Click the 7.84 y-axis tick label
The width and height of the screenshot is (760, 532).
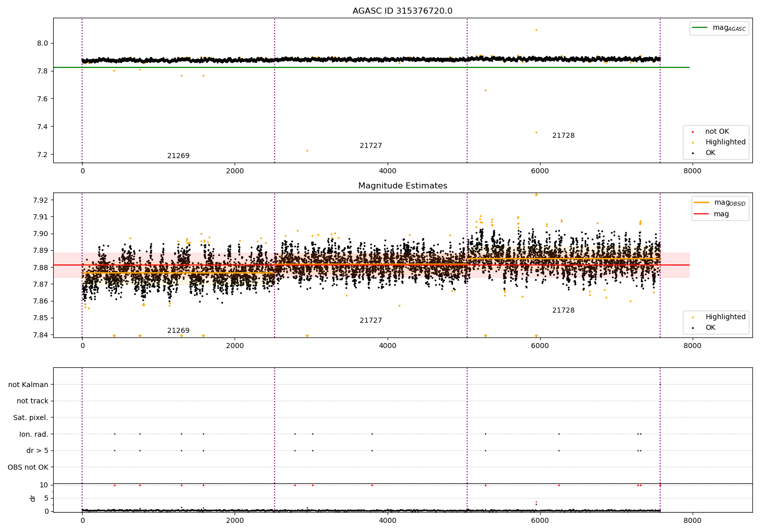[41, 335]
